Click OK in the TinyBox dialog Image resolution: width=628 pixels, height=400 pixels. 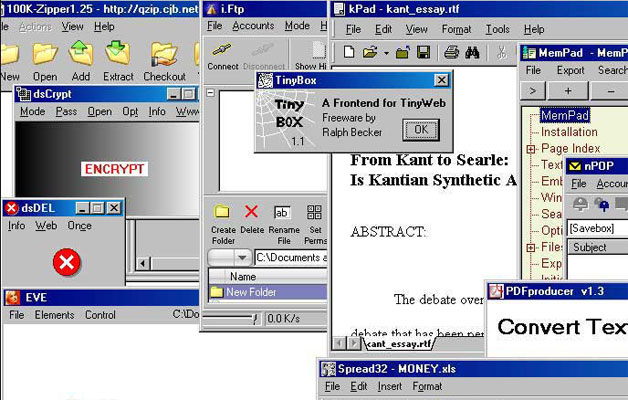click(420, 129)
